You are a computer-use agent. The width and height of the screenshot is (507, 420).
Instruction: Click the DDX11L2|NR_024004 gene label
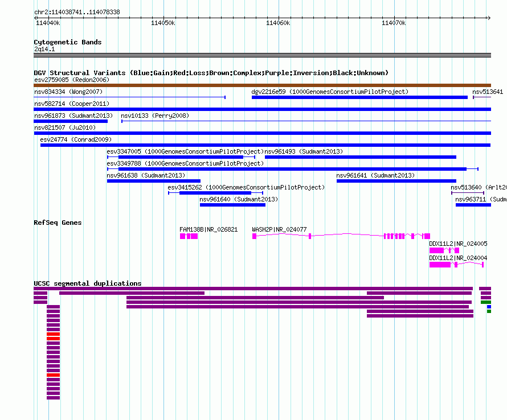point(458,258)
